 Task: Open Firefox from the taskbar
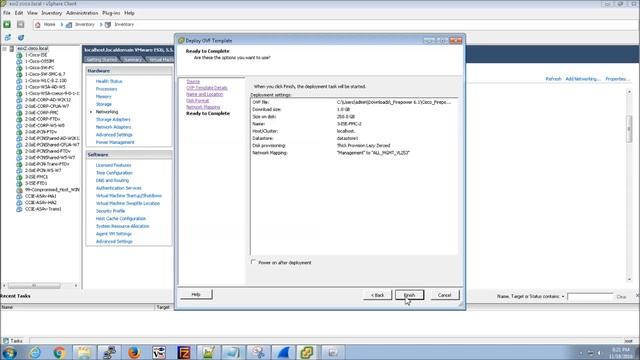click(134, 352)
